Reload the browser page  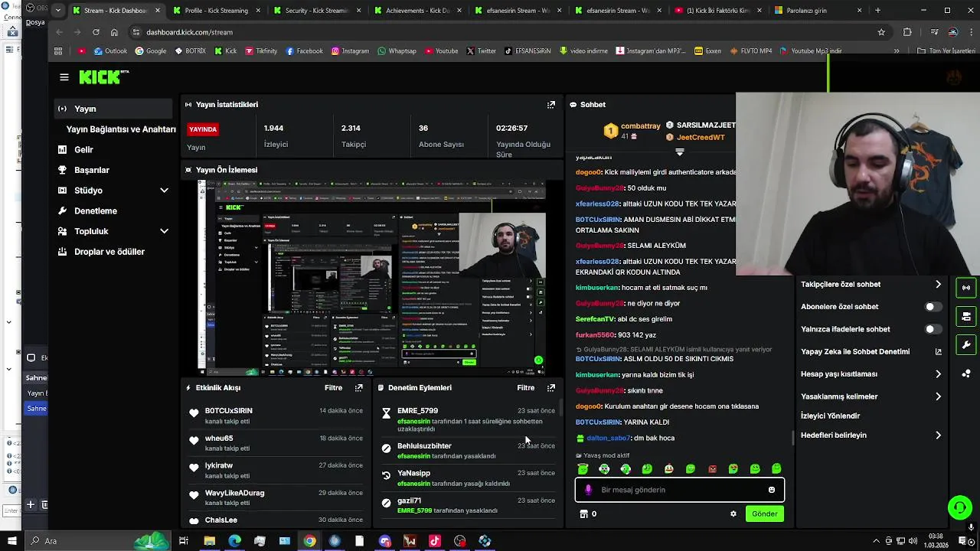click(96, 32)
